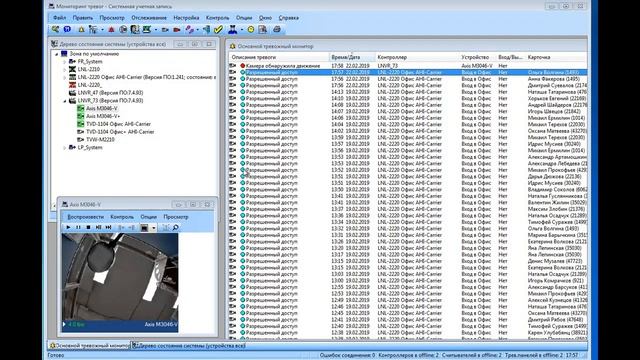Click the blue circle toolbar icon
Image resolution: width=640 pixels, height=360 pixels.
click(67, 29)
